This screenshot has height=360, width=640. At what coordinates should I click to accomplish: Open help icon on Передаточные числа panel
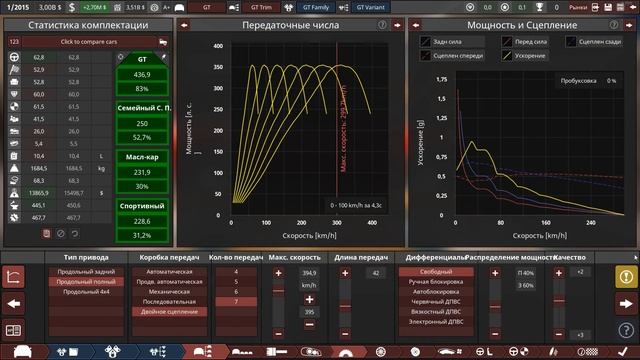[x=382, y=25]
